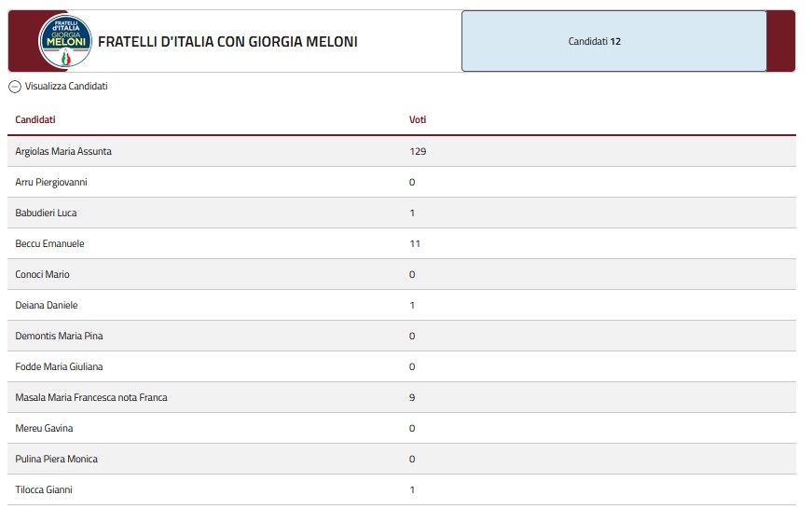Click the Fratelli d'Italia party logo

tap(65, 41)
